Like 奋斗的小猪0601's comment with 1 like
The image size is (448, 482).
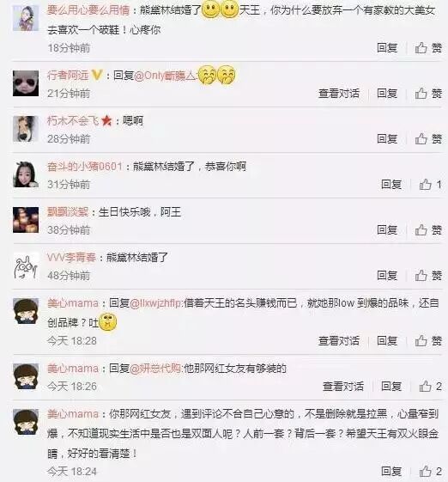tap(430, 185)
